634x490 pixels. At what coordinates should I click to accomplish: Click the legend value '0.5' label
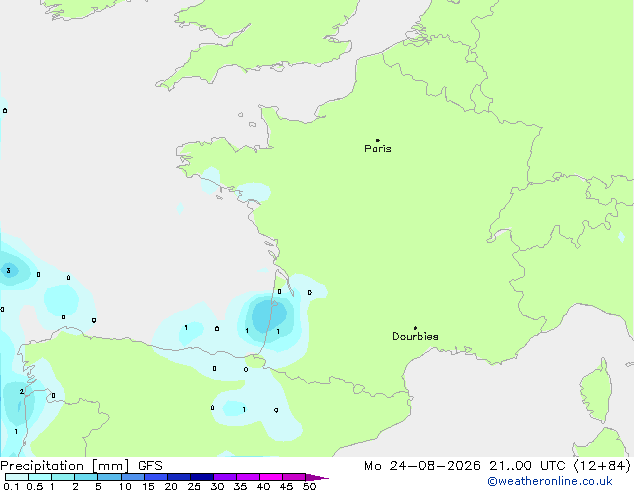[x=35, y=486]
